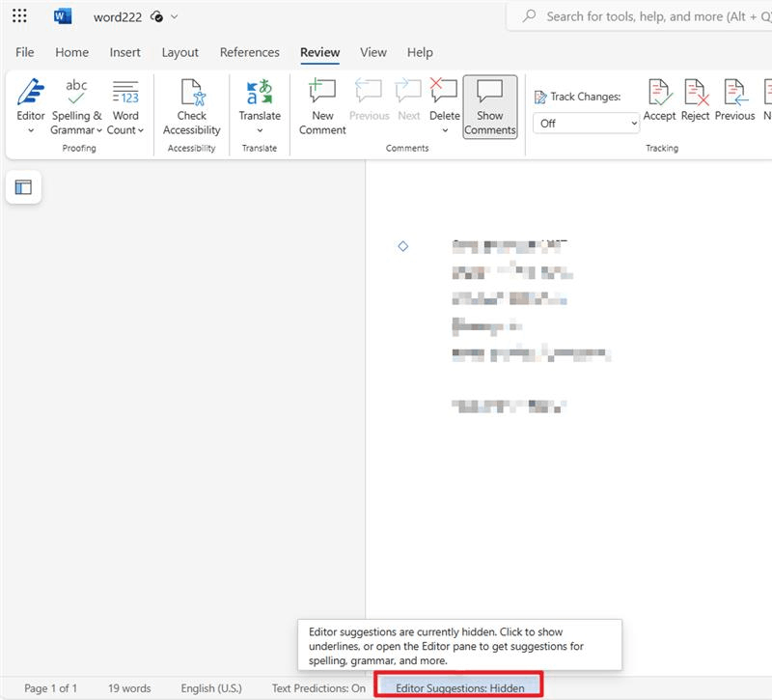Viewport: 772px width, 700px height.
Task: Accept the tracked change
Action: point(659,99)
